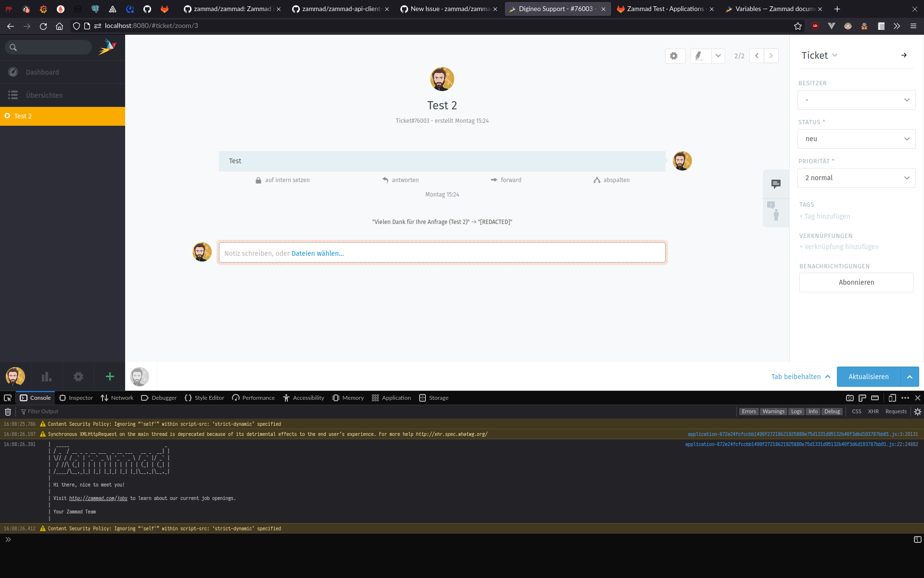Toggle the XHR console filter
Image resolution: width=924 pixels, height=578 pixels.
coord(873,411)
